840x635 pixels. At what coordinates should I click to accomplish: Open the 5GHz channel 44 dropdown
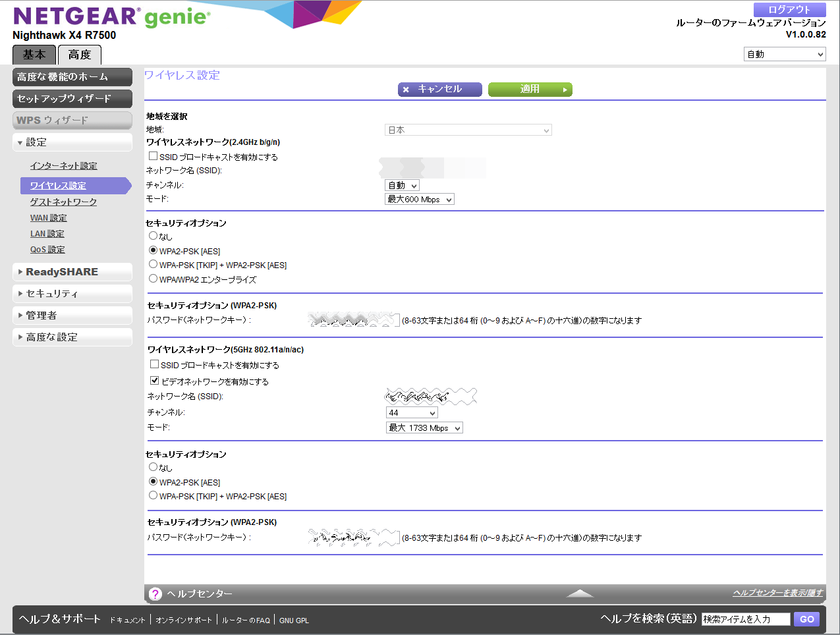pos(412,413)
